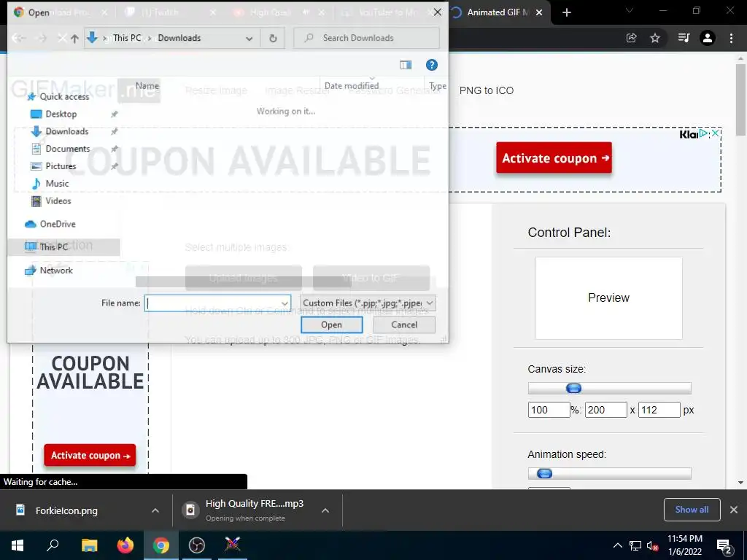Select Desktop in navigation pane
The image size is (747, 560).
click(x=61, y=114)
